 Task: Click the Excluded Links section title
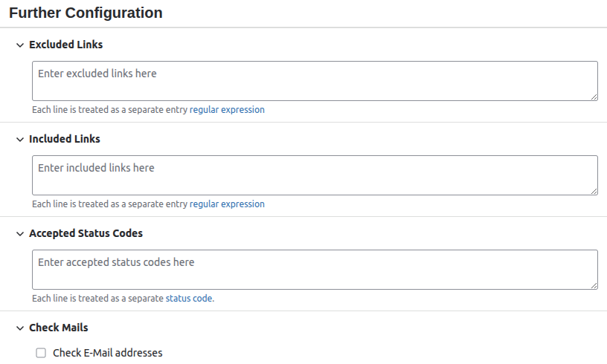65,45
